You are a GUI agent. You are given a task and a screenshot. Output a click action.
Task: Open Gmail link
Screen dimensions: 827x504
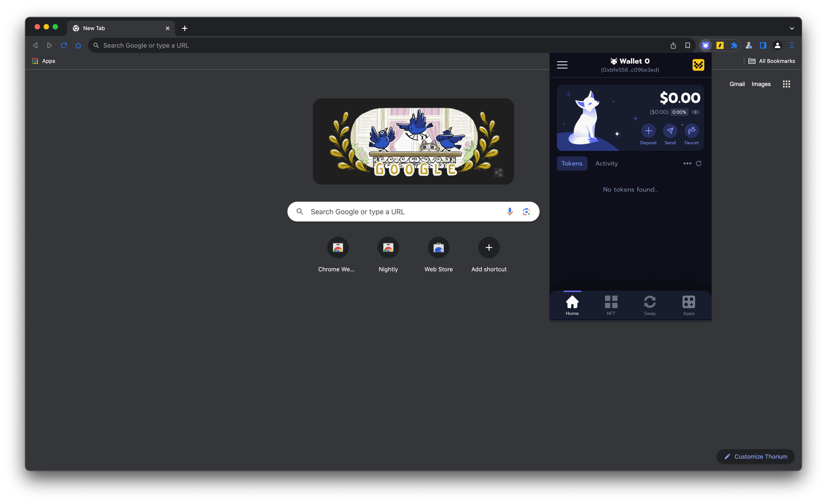pyautogui.click(x=737, y=84)
